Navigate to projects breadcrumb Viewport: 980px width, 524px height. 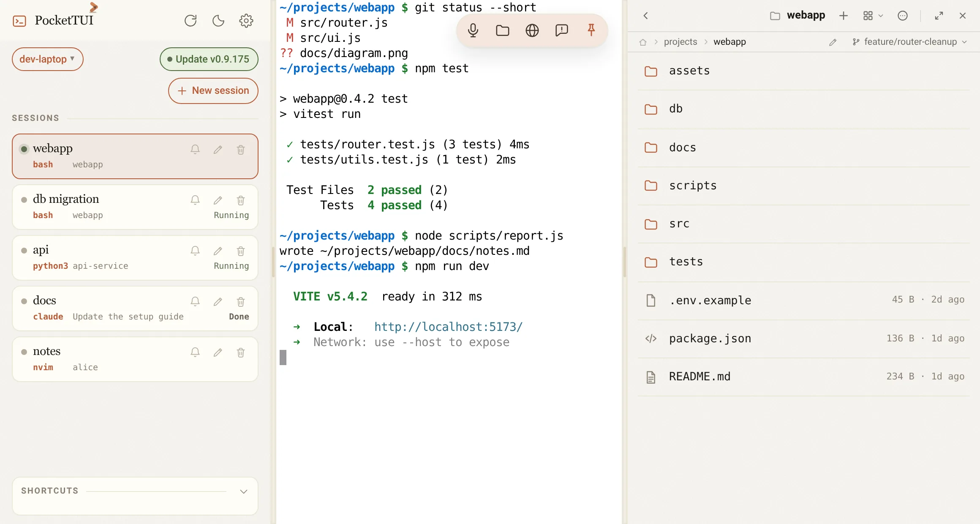tap(681, 42)
